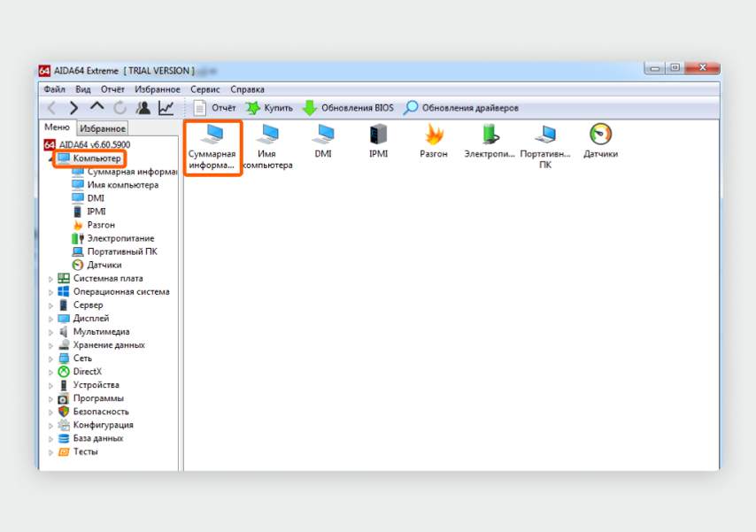756x532 pixels.
Task: Select База данных in the tree
Action: [x=90, y=438]
